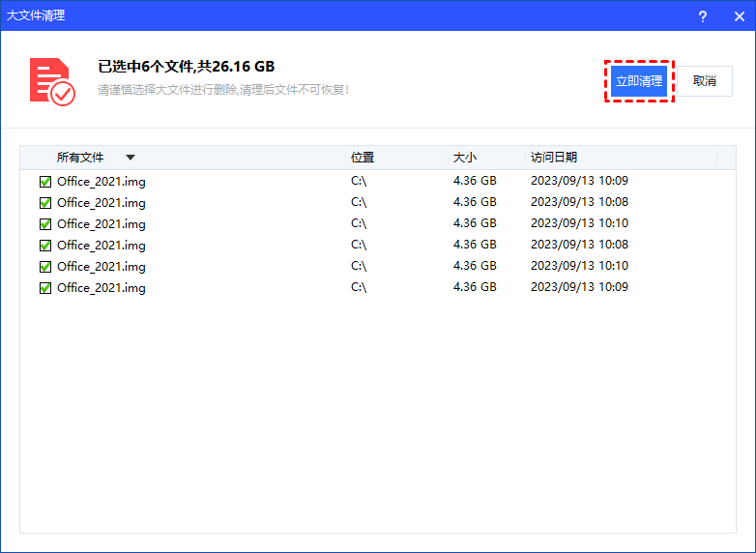
Task: Deselect the fifth Office_2021.img checkbox
Action: pos(45,267)
